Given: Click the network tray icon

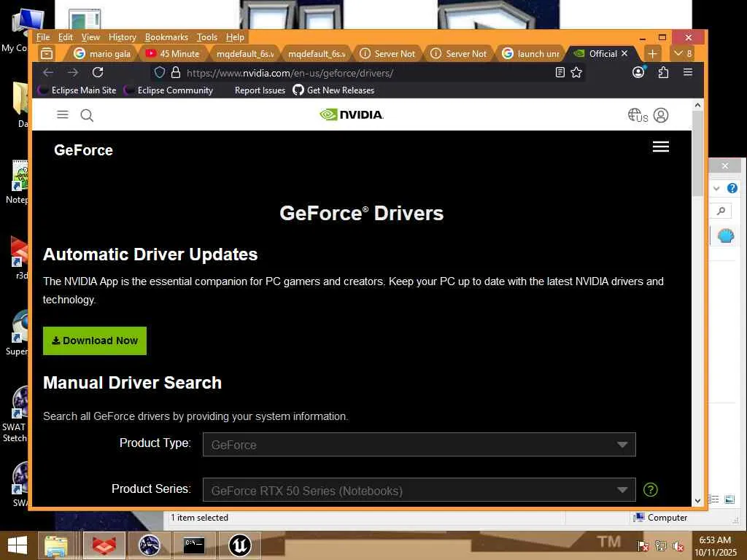Looking at the screenshot, I should pyautogui.click(x=661, y=545).
